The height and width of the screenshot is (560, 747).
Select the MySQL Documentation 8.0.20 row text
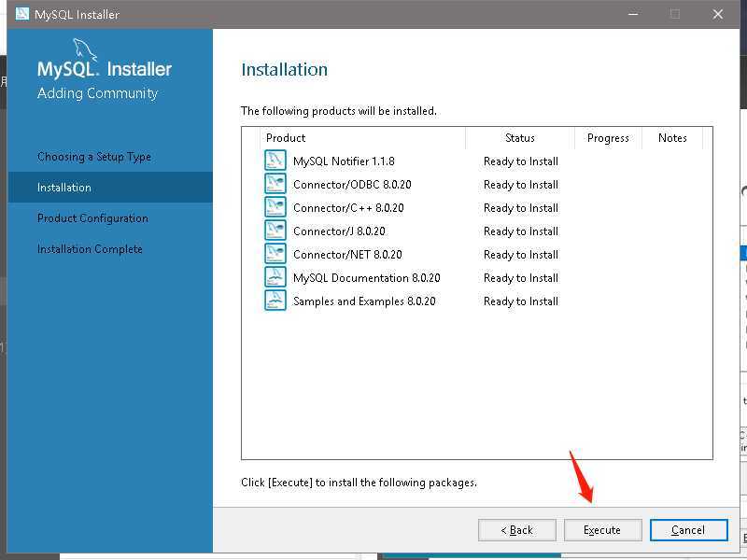(366, 278)
